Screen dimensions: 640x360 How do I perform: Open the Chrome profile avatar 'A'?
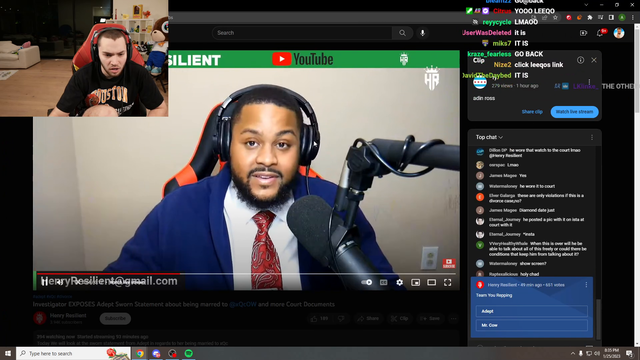(622, 18)
